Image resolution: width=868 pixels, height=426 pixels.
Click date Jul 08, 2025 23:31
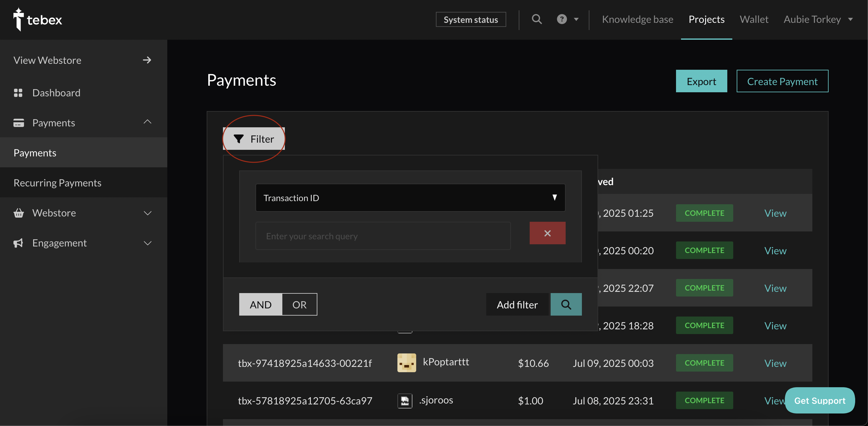pos(613,400)
